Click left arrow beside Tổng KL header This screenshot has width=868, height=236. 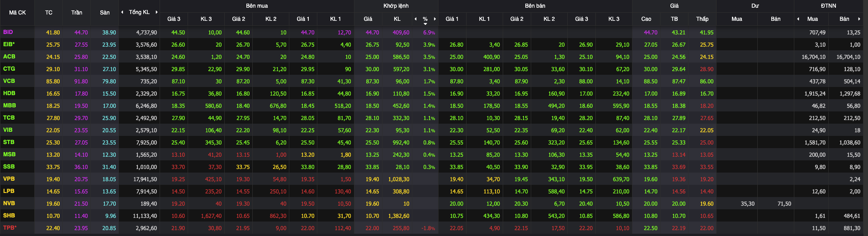(122, 12)
